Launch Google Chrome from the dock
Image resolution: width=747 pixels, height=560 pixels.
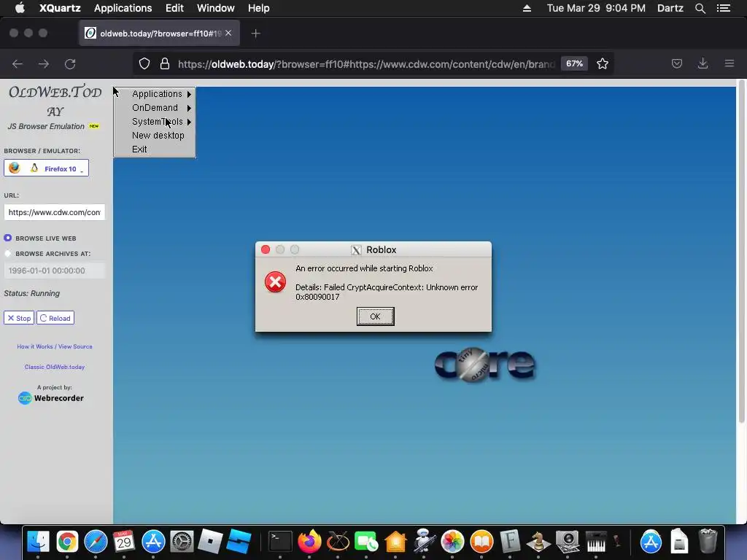pos(67,542)
